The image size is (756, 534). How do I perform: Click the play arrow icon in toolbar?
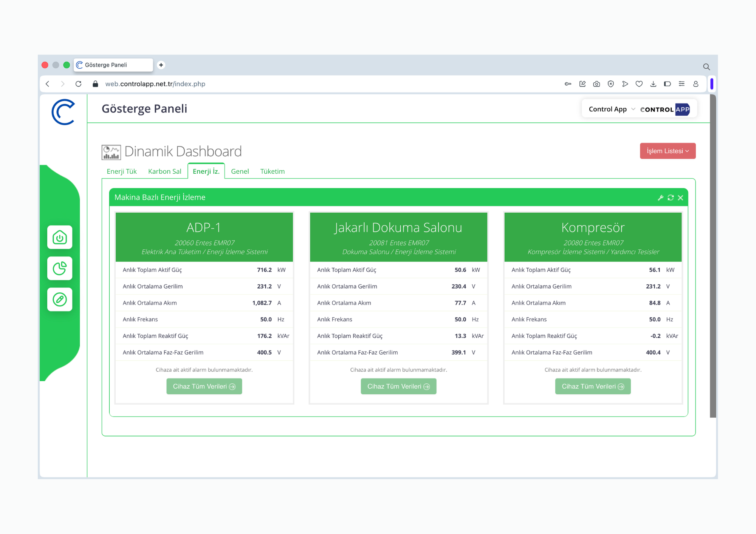pyautogui.click(x=625, y=84)
